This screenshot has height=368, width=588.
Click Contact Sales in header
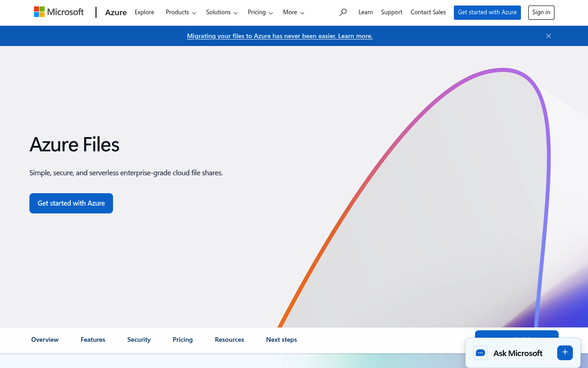[x=428, y=12]
